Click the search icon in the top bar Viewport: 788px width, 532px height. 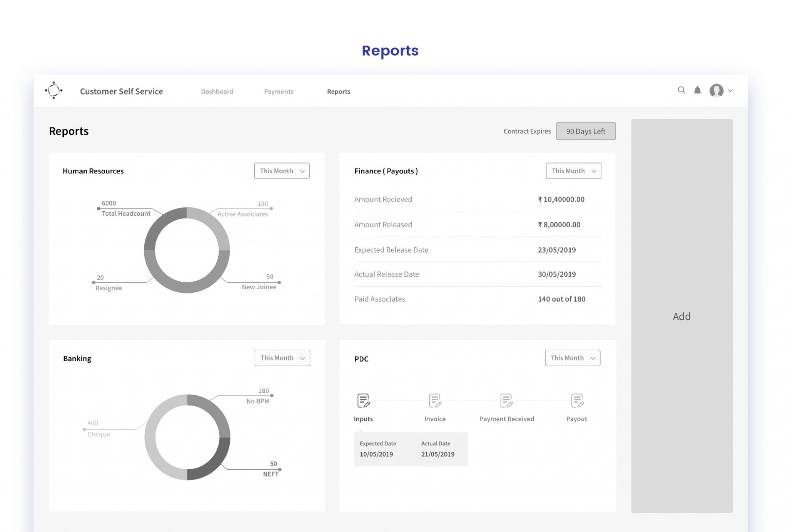click(x=681, y=90)
